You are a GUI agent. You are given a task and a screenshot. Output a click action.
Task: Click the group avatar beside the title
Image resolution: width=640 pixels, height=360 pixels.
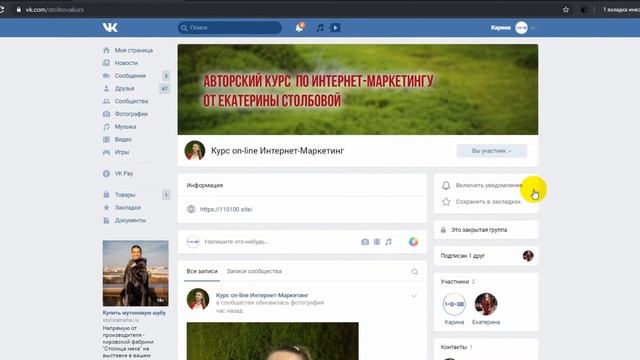point(195,151)
